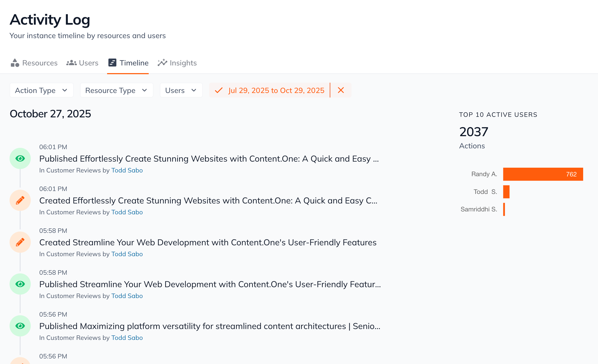Click the Insights sparkline icon

(162, 63)
